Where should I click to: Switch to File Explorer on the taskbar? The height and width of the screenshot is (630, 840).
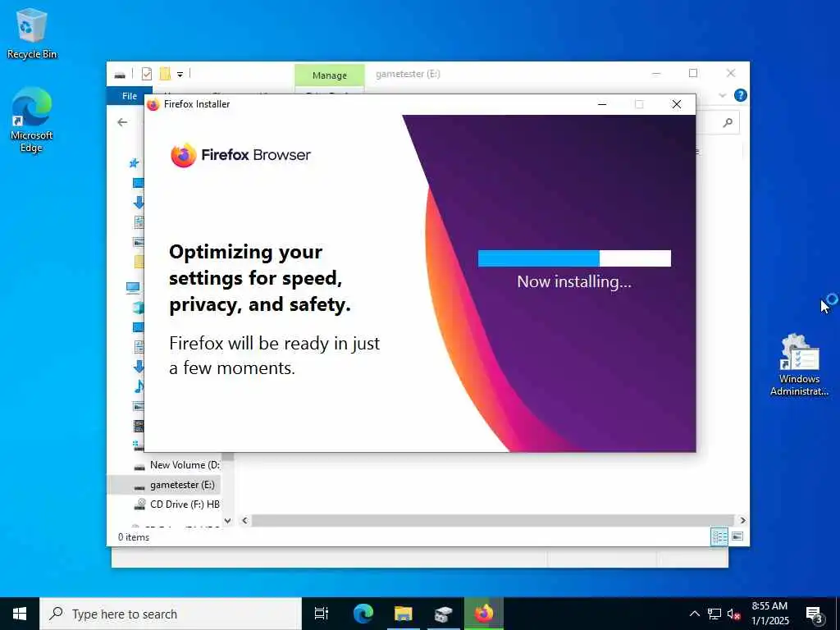[x=403, y=614]
